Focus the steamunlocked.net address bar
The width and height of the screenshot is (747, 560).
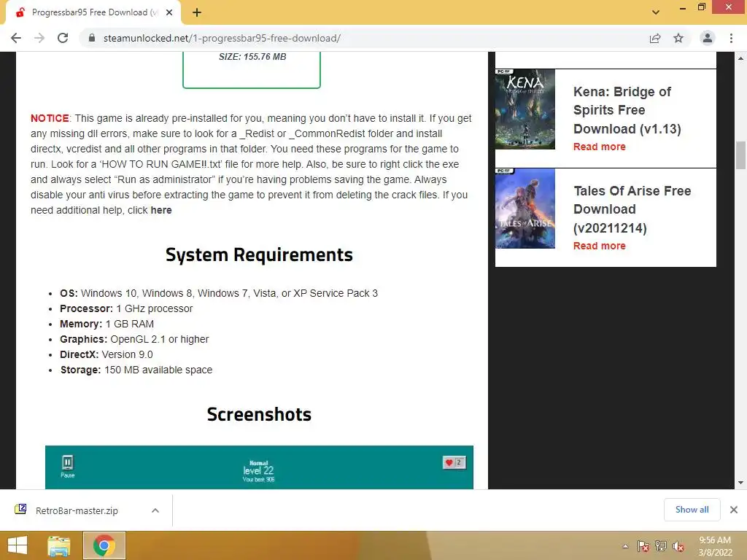click(362, 38)
